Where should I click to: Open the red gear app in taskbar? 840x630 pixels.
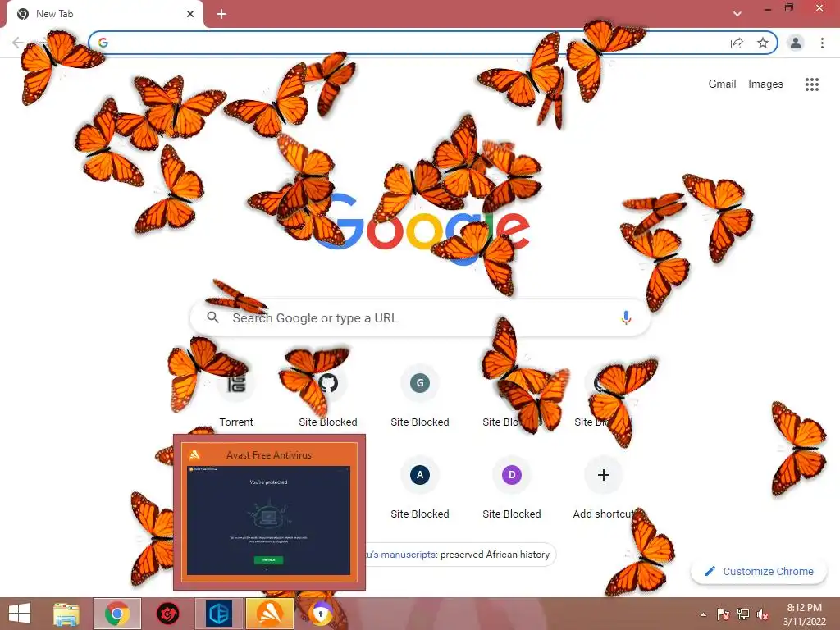click(x=167, y=614)
